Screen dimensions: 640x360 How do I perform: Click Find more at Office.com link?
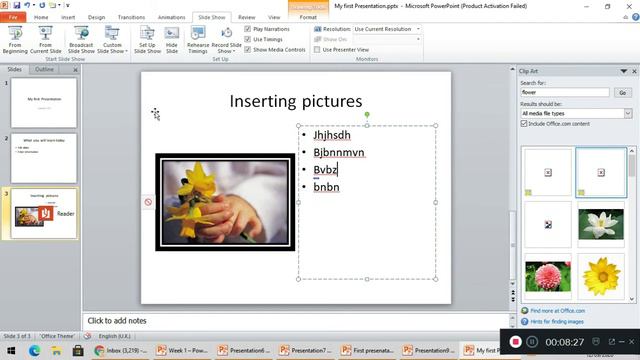coord(557,311)
